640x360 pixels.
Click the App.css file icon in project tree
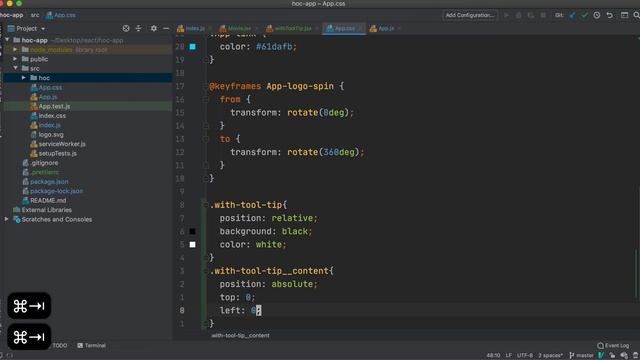tap(34, 87)
